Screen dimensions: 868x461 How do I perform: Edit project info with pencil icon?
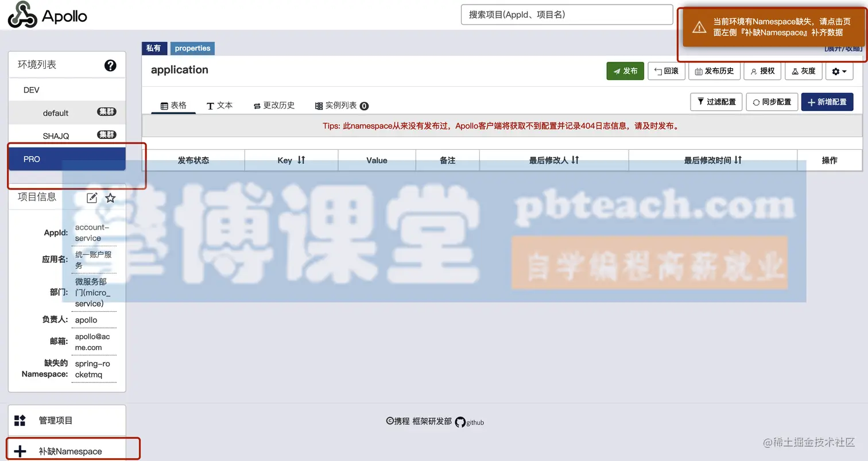92,198
